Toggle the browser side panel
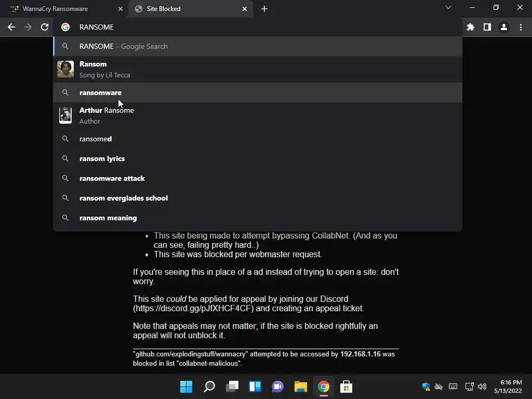 (487, 27)
